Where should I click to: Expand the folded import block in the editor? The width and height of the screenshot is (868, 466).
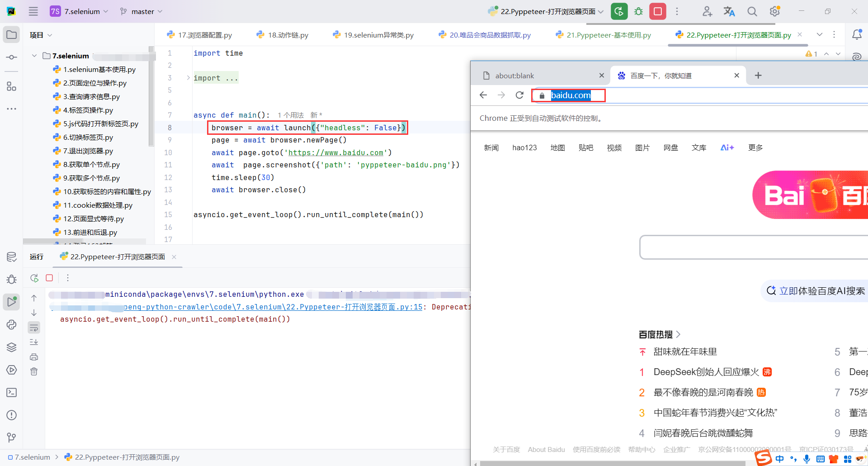189,78
